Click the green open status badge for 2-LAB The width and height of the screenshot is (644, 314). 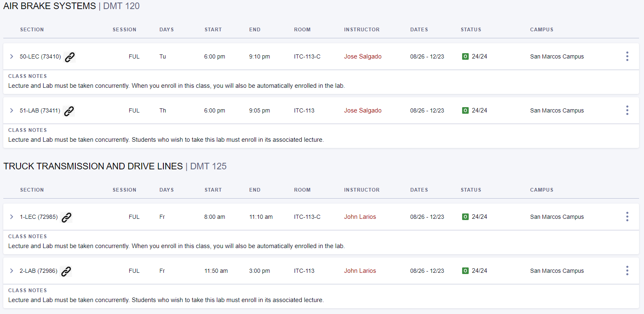(465, 271)
